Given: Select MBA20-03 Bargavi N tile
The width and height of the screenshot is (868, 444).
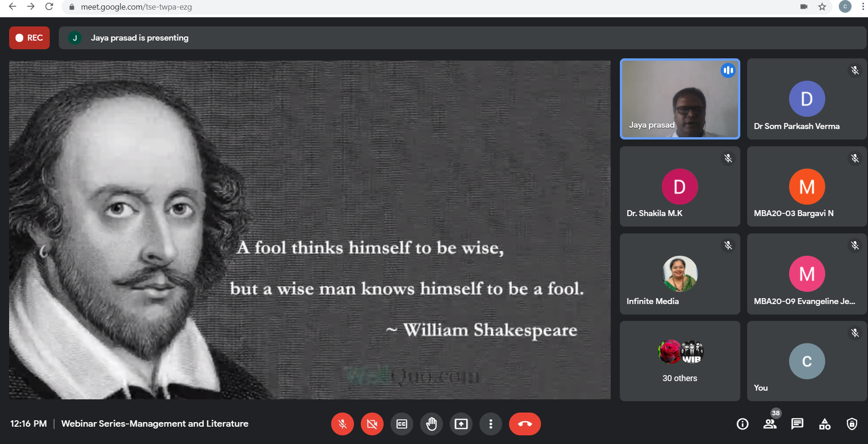Looking at the screenshot, I should [x=807, y=186].
